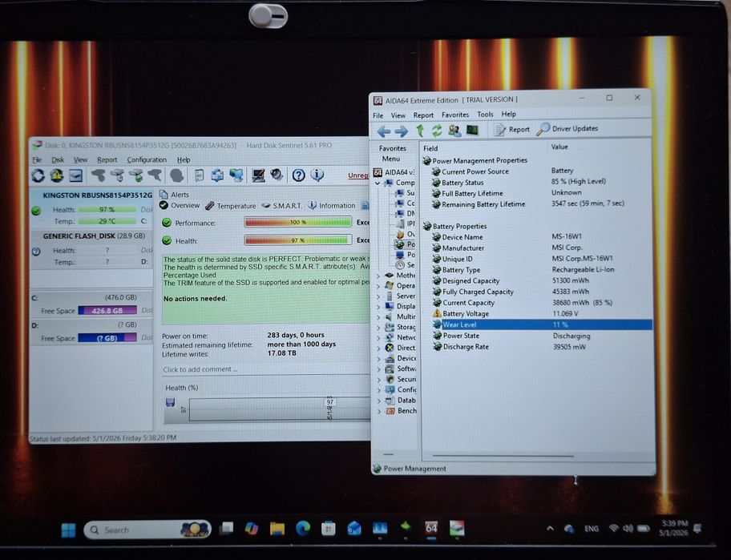
Task: Open File Explorer from taskbar
Action: [x=277, y=529]
